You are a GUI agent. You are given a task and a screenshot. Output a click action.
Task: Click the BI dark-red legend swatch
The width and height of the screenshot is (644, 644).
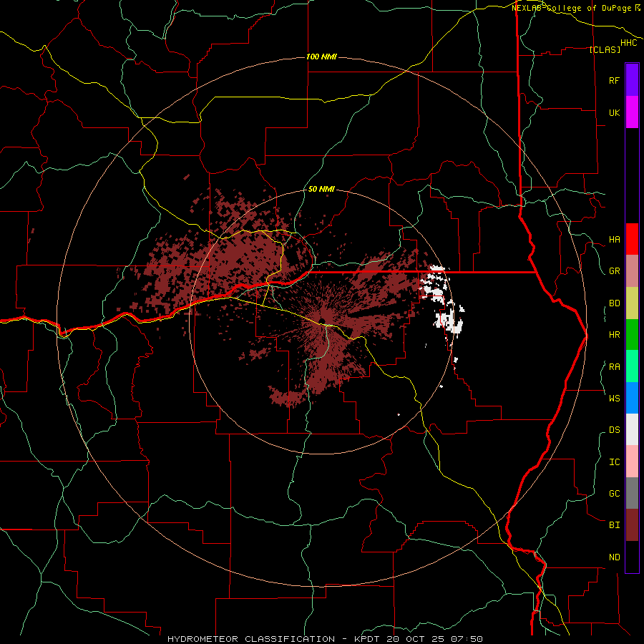pos(632,525)
